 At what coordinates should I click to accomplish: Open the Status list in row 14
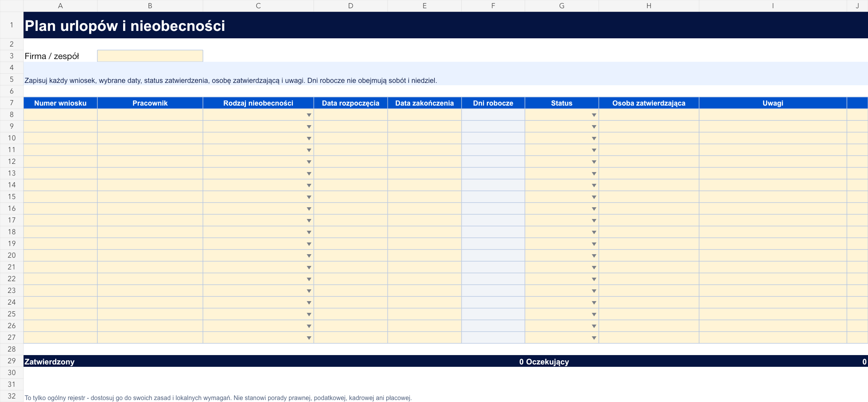(594, 185)
